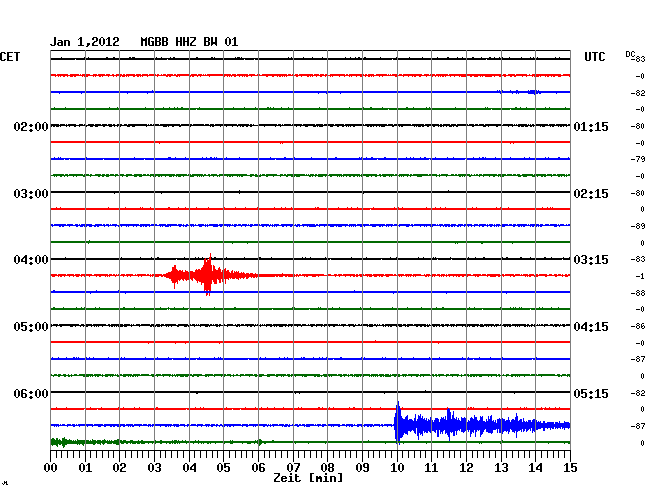Click the 09 minute axis tick label
Image resolution: width=650 pixels, height=494 pixels.
[x=362, y=468]
